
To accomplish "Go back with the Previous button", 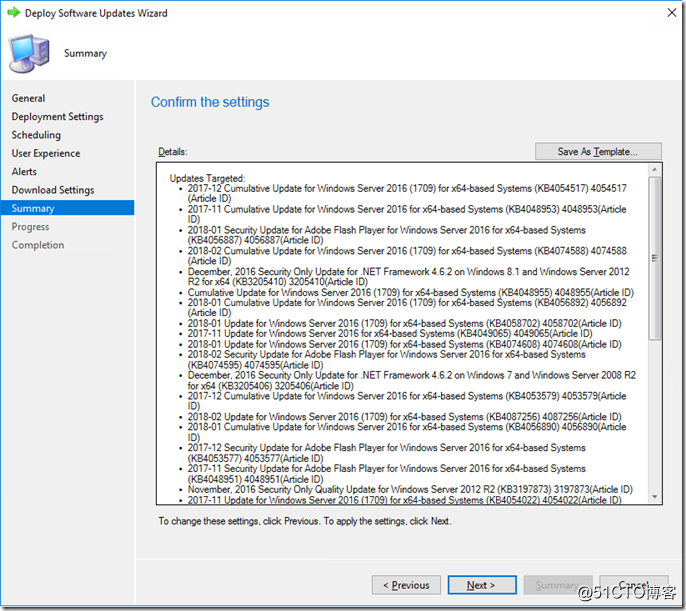I will (406, 585).
